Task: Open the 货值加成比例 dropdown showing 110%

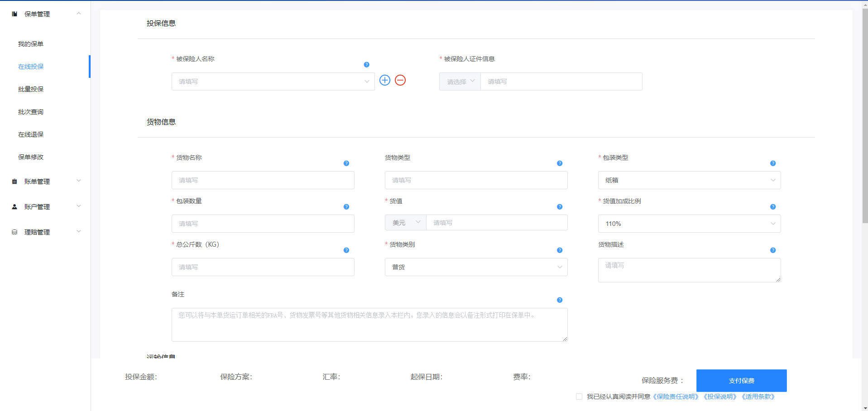Action: (x=689, y=224)
